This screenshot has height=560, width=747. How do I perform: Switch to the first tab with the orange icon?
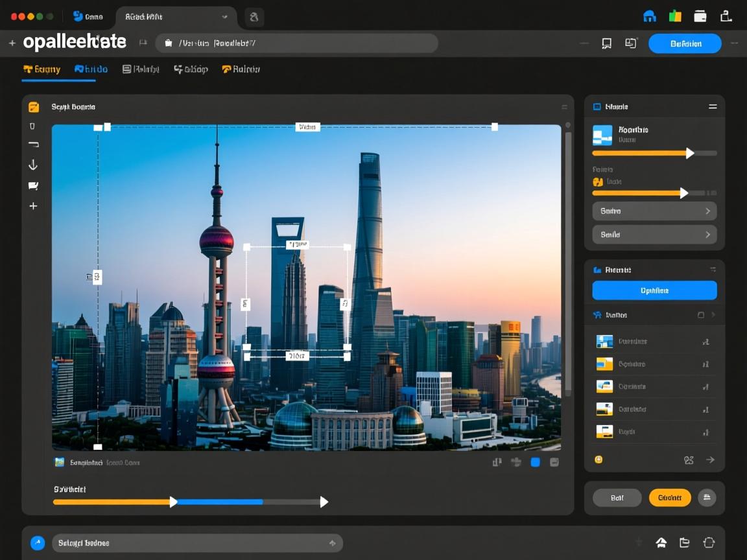[x=41, y=69]
